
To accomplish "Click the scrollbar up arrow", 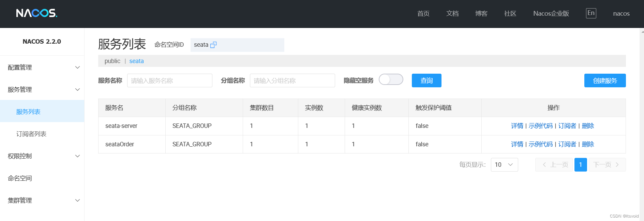I will 642,31.
